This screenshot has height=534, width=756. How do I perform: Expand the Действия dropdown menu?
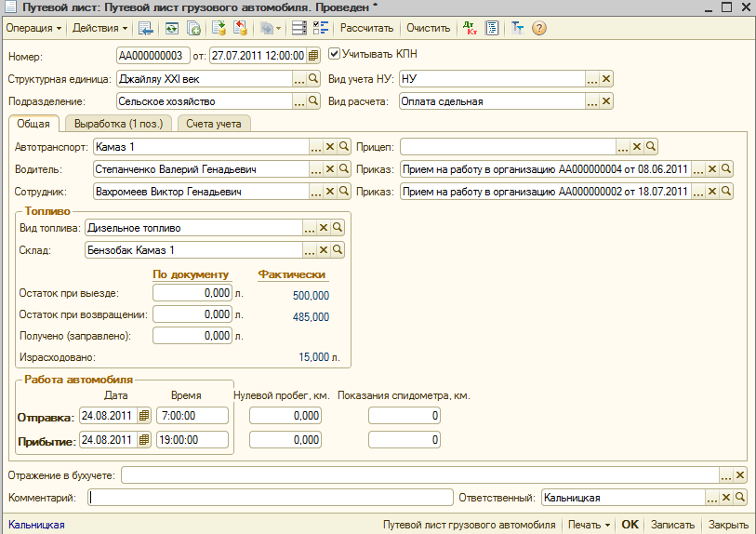coord(99,28)
